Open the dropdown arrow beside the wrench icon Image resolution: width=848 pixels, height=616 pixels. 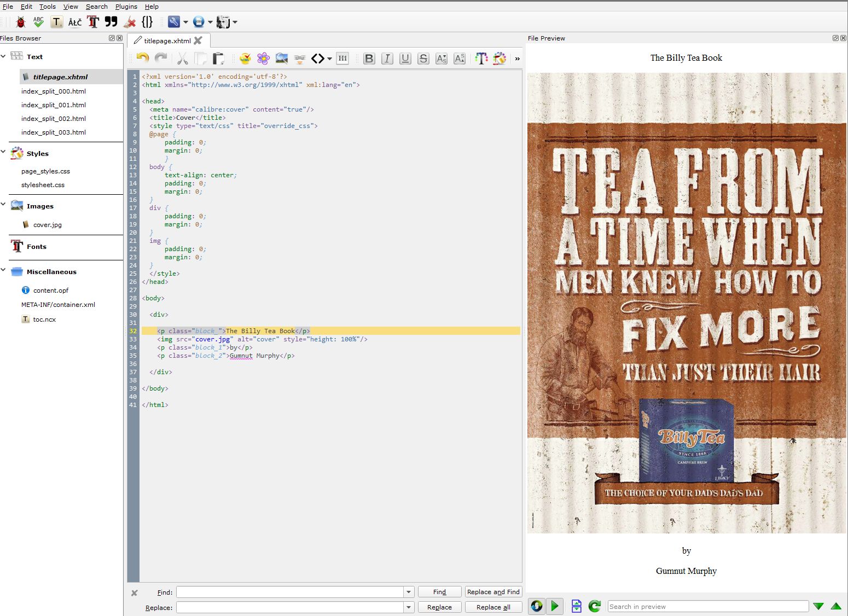click(x=186, y=22)
